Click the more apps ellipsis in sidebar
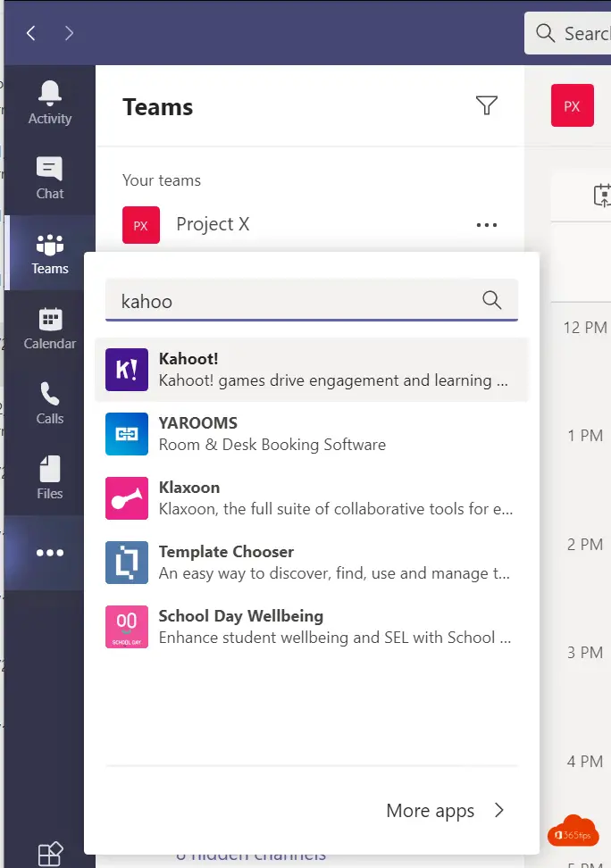Screen dimensions: 611x868 [x=50, y=553]
